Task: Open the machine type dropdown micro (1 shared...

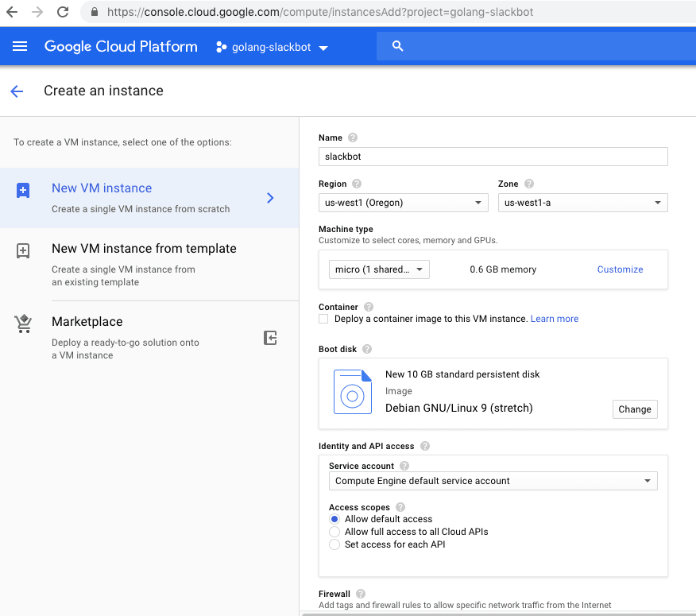Action: (x=379, y=269)
